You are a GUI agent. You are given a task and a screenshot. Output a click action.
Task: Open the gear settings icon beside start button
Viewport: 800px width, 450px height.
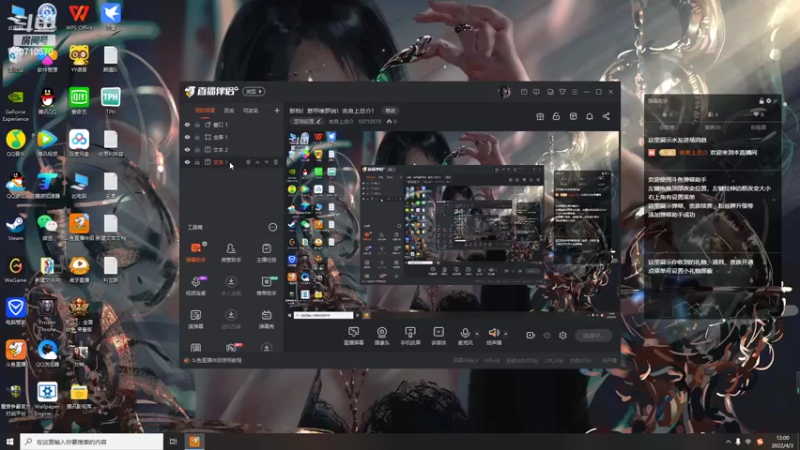point(563,335)
